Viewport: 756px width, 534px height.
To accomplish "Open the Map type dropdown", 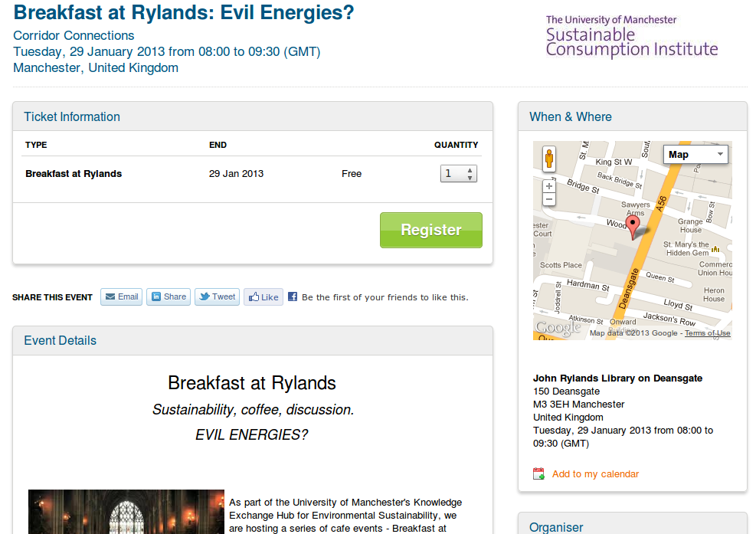I will coord(695,155).
